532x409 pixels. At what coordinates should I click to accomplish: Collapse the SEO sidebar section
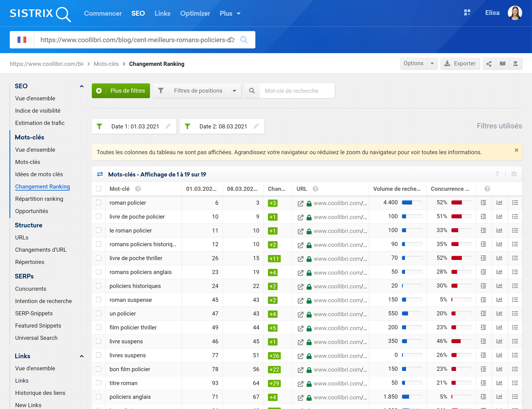(82, 86)
